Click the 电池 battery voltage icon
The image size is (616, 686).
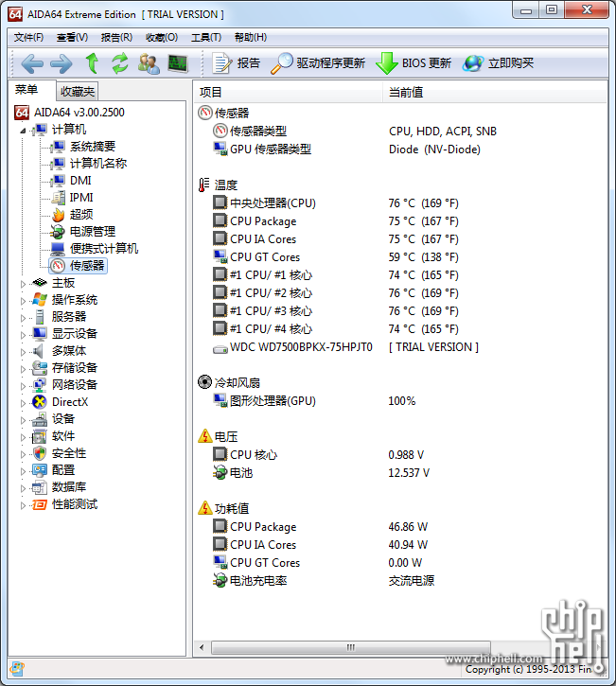tap(220, 472)
